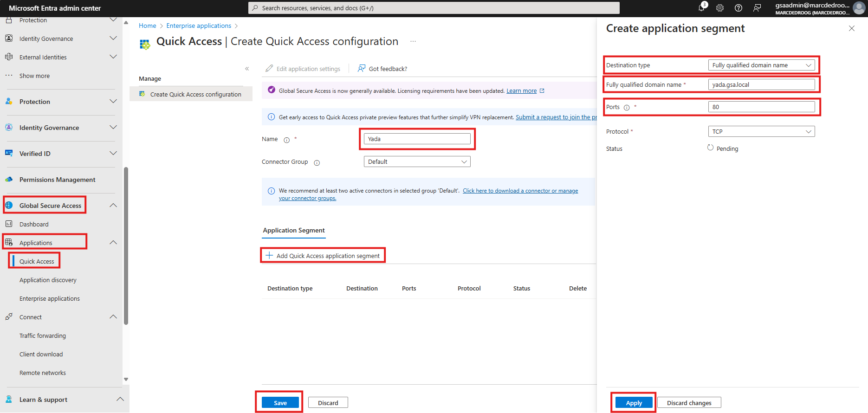The width and height of the screenshot is (868, 413).
Task: Click the Destination type column header
Action: tap(290, 288)
